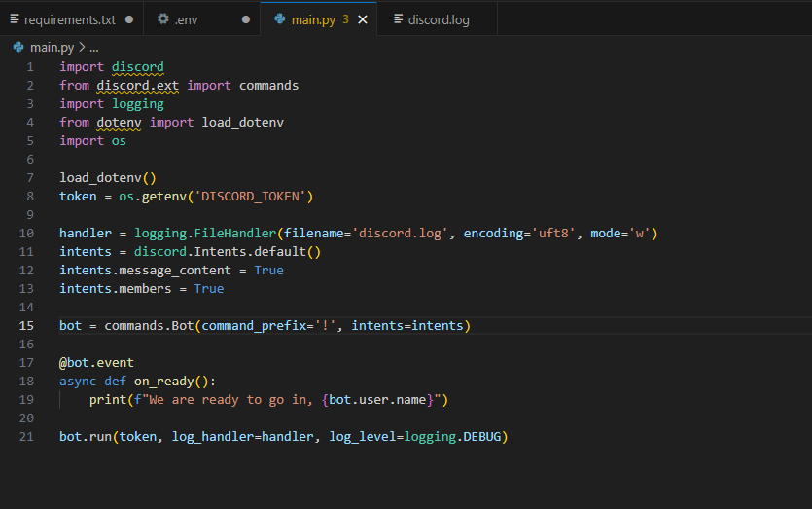The height and width of the screenshot is (509, 812).
Task: Expand the breadcrumb ellipsis symbols
Action: (93, 49)
